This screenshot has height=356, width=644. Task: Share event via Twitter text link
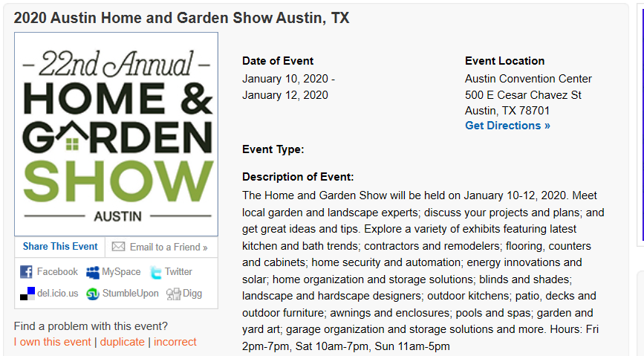(178, 272)
